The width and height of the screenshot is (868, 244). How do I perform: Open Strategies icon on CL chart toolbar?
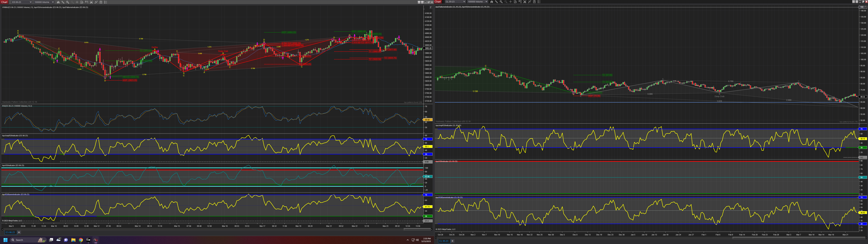[534, 2]
